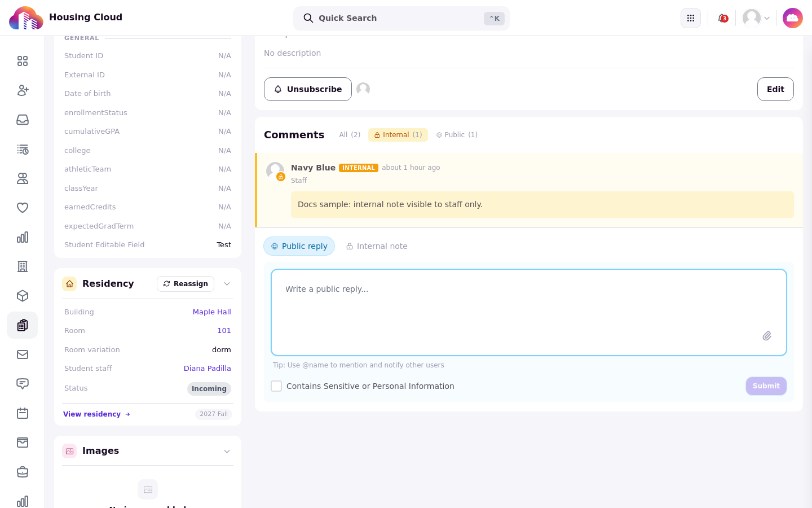Open the people group icon in sidebar

click(x=23, y=178)
